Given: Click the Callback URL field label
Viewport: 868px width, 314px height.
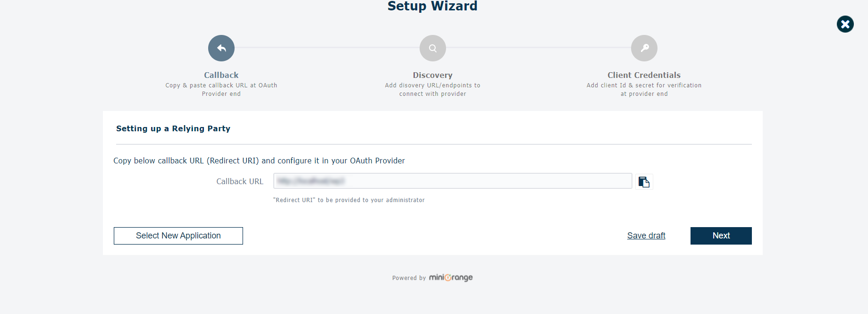Looking at the screenshot, I should 240,181.
